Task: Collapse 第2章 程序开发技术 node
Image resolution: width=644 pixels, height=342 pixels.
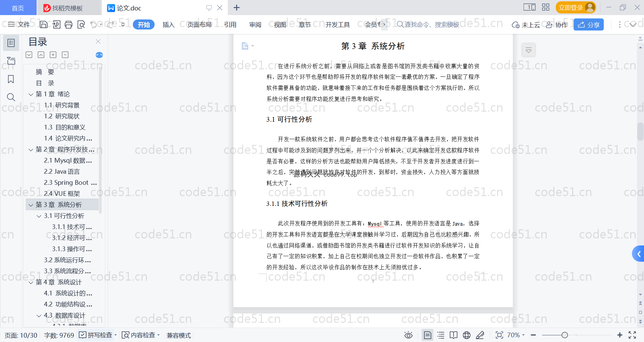Action: (31, 150)
